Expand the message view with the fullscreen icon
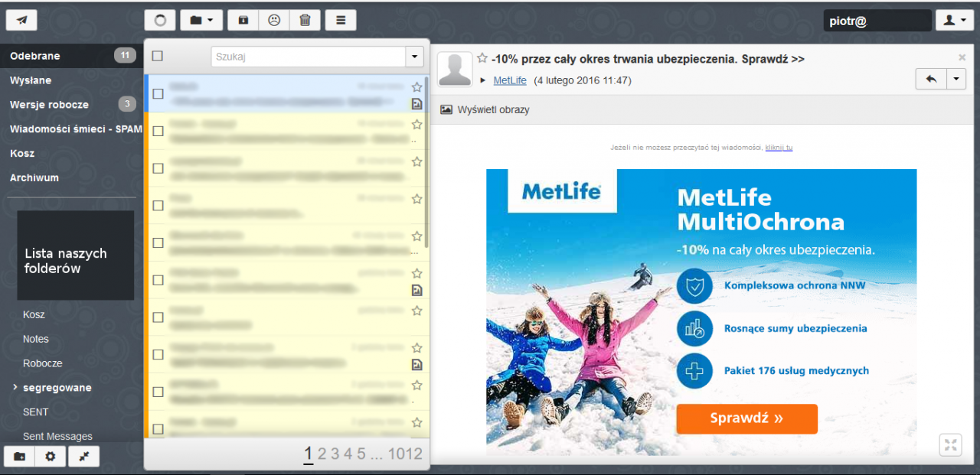980x475 pixels. pyautogui.click(x=950, y=444)
